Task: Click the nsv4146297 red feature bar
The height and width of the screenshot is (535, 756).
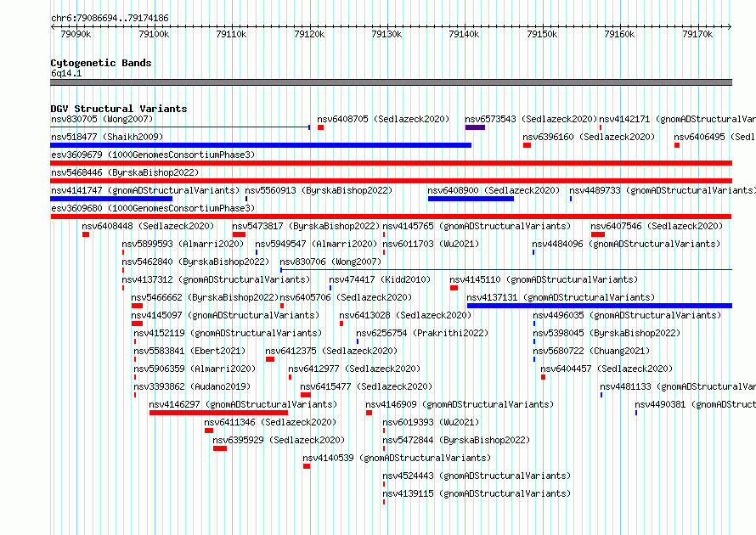Action: (x=218, y=413)
